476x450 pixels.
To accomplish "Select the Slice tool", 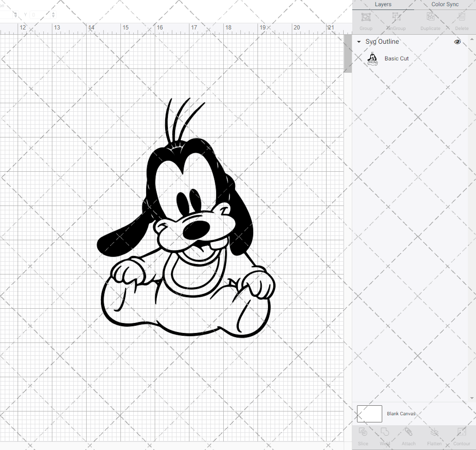I will click(363, 436).
